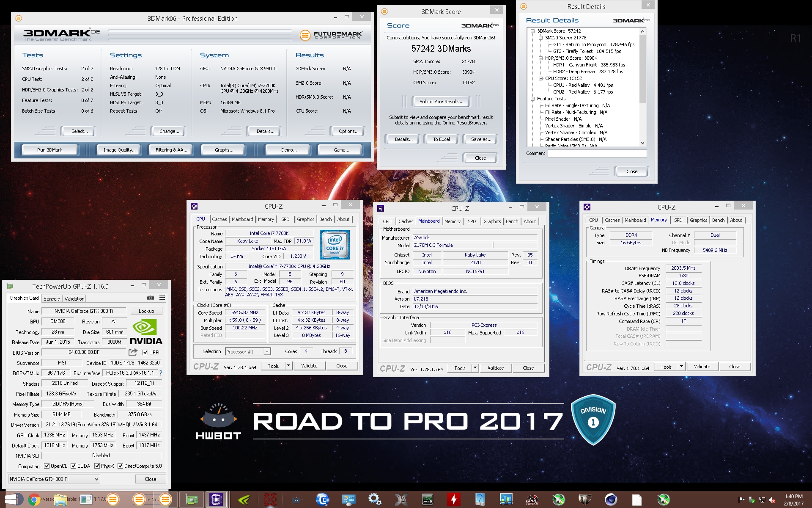Select the GPU-Z taskbar icon with graphics card

click(192, 500)
